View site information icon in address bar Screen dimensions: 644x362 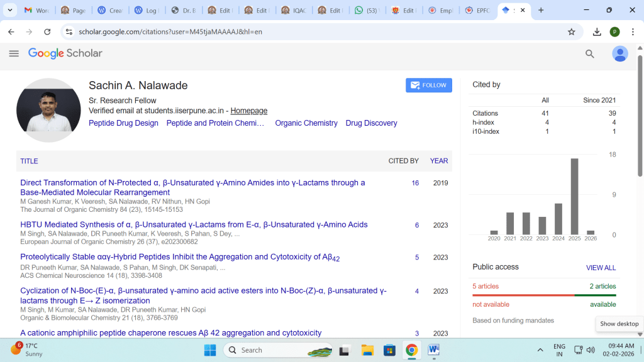(x=69, y=31)
